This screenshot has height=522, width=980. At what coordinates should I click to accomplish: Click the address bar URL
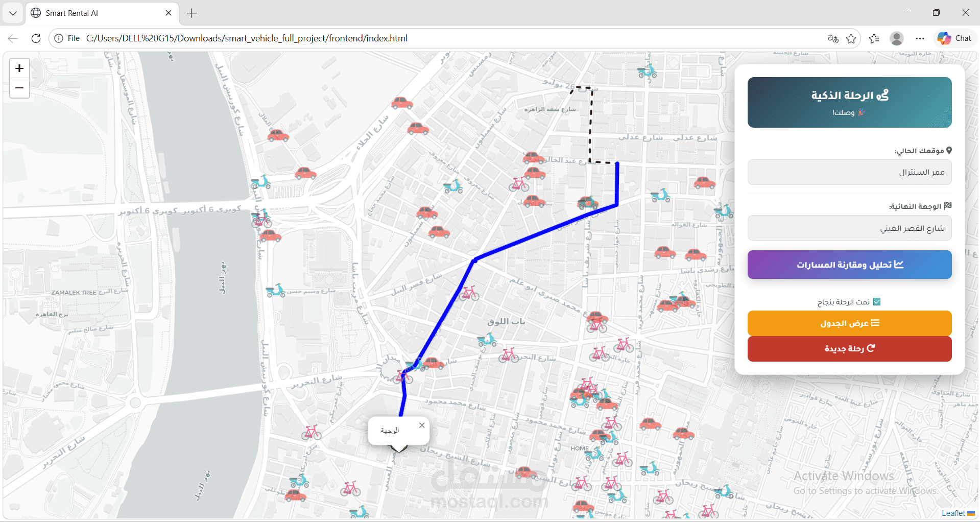(x=247, y=38)
